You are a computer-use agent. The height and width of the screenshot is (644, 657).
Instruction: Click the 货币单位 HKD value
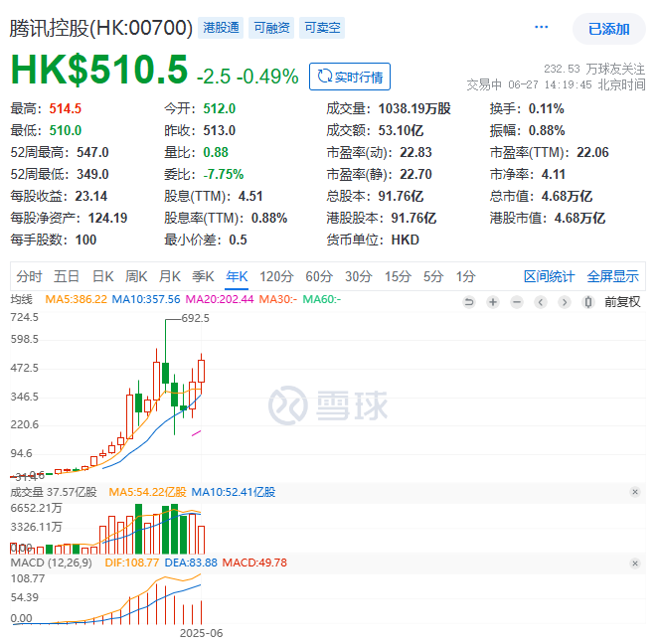[x=406, y=240]
